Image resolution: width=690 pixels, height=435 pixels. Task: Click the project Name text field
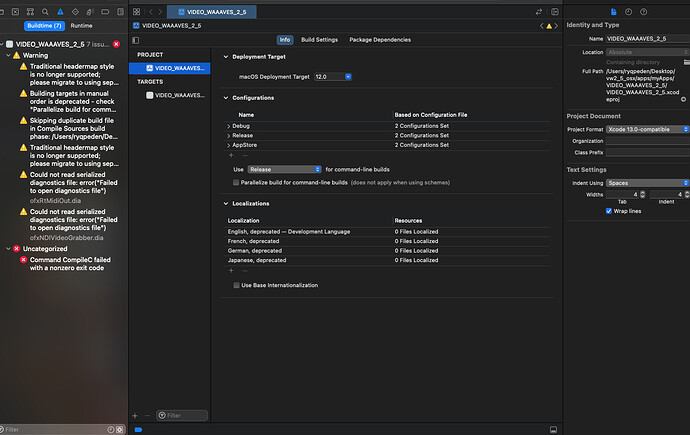click(647, 39)
